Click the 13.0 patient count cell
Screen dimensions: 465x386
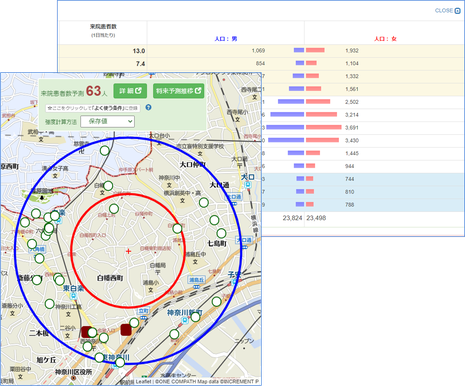[x=139, y=51]
